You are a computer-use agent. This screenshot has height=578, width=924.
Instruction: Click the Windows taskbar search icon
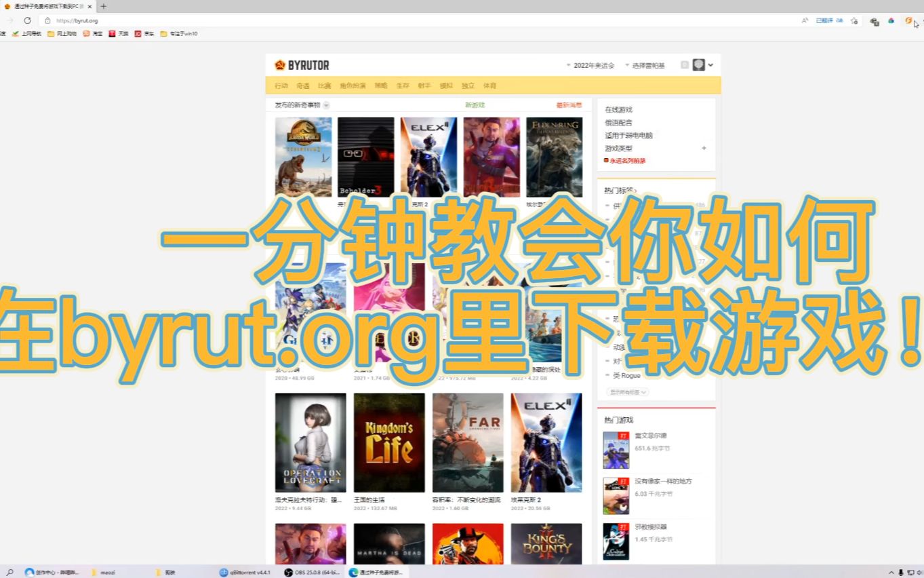9,573
